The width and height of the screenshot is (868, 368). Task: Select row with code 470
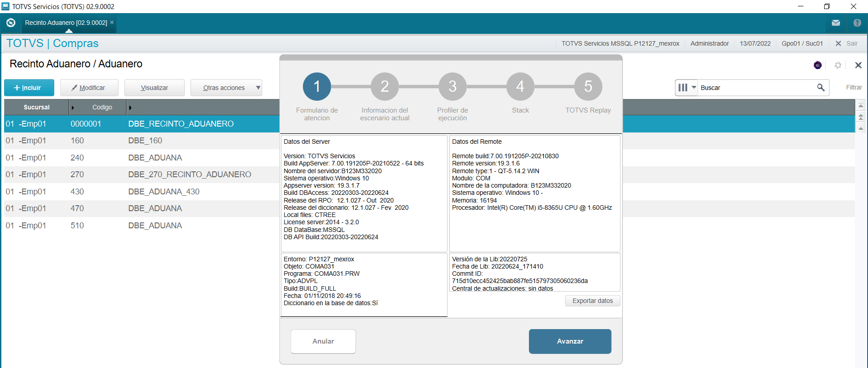(x=142, y=208)
